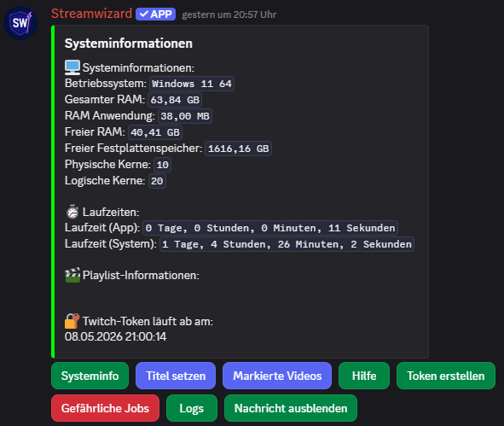The image size is (504, 426).
Task: Click the Laufzeiten heading text
Action: click(x=111, y=213)
